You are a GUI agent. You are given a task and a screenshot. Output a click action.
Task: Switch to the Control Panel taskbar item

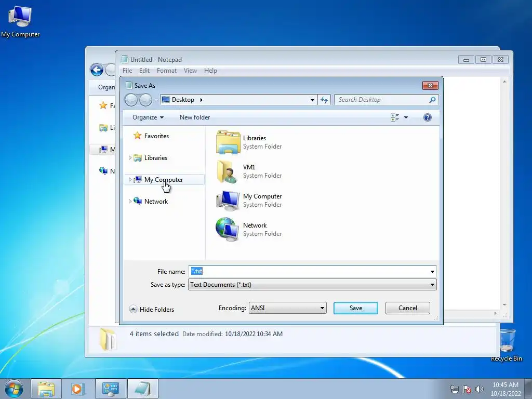click(x=111, y=389)
